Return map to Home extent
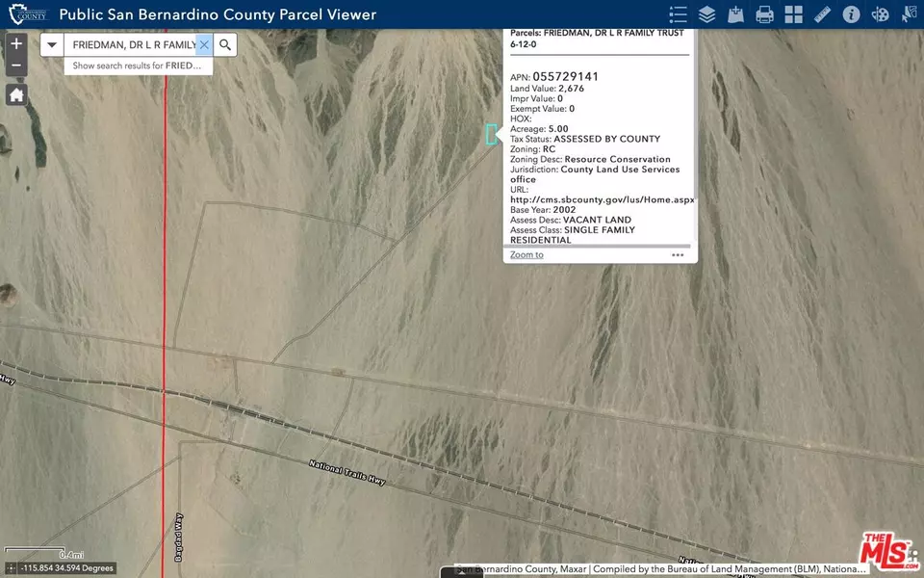 [15, 94]
